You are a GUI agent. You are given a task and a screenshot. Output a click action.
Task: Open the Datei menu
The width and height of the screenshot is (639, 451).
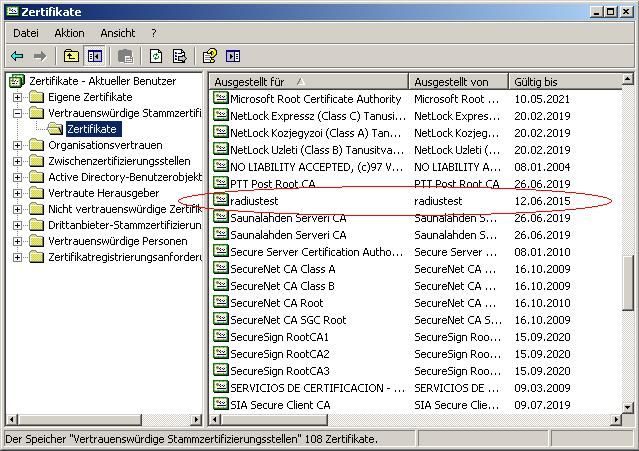(x=26, y=33)
